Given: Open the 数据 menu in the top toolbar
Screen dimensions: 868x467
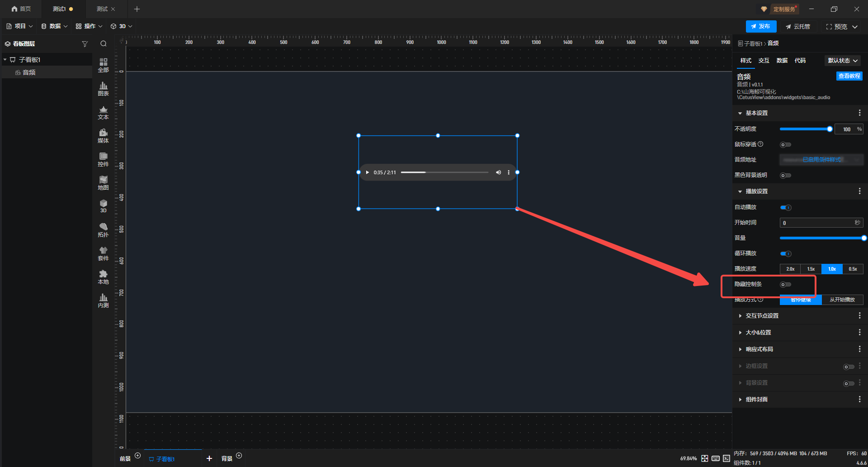Looking at the screenshot, I should click(54, 26).
